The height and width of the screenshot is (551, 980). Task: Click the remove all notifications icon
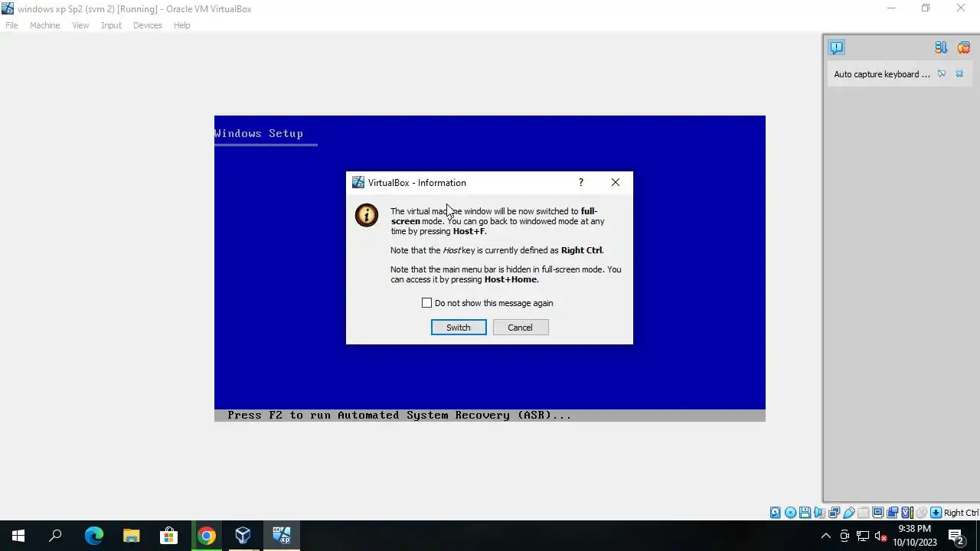tap(964, 47)
